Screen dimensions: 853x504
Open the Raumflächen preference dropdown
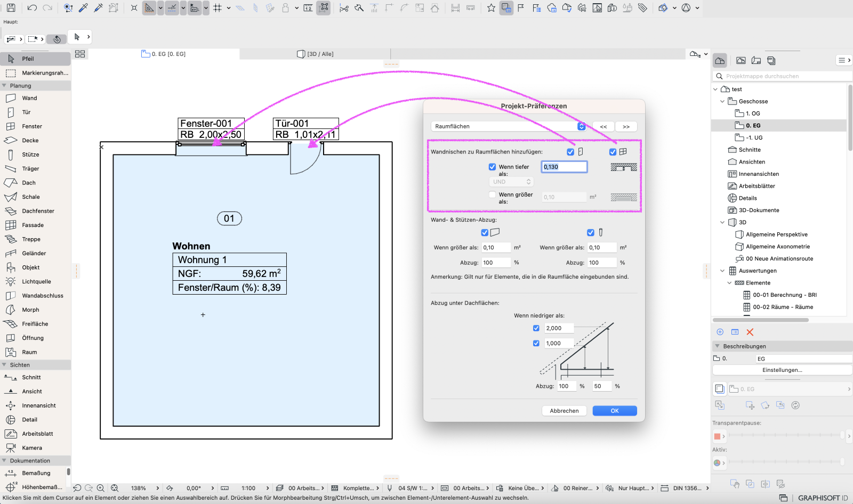tap(509, 126)
